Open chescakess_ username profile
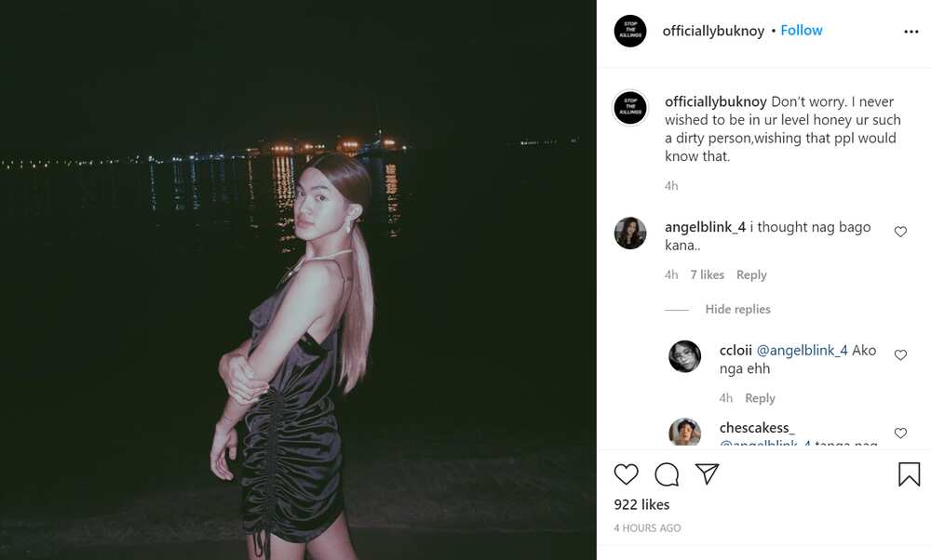The height and width of the screenshot is (560, 931). [x=756, y=428]
